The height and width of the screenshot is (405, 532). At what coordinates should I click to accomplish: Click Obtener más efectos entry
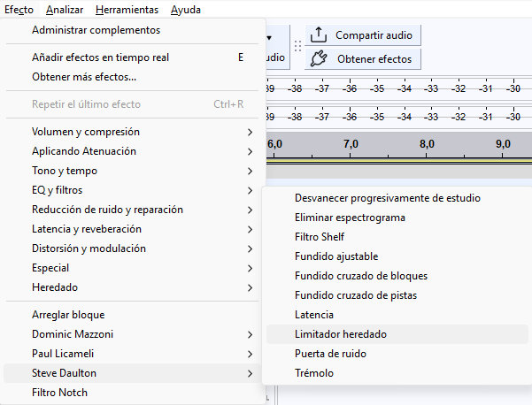pos(83,77)
